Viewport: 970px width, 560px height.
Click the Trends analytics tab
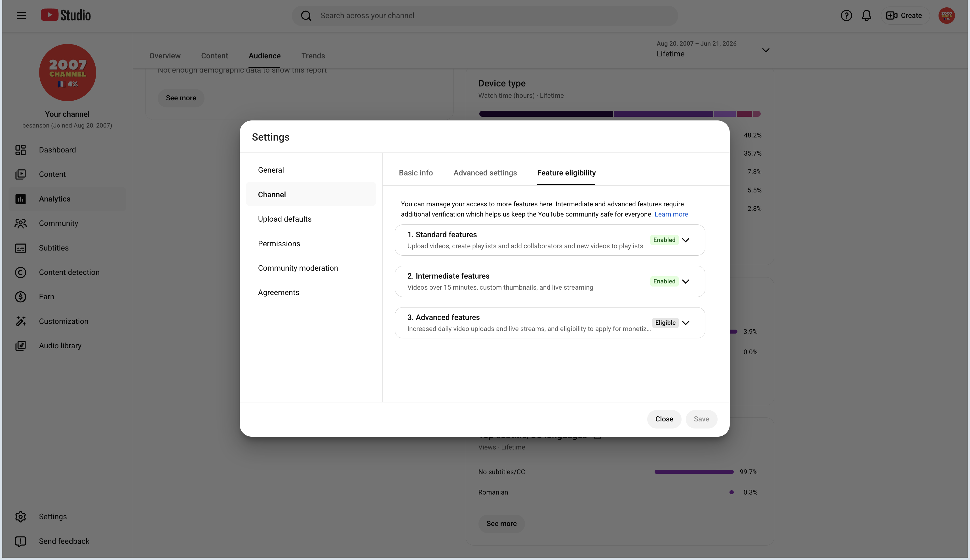[x=313, y=56]
